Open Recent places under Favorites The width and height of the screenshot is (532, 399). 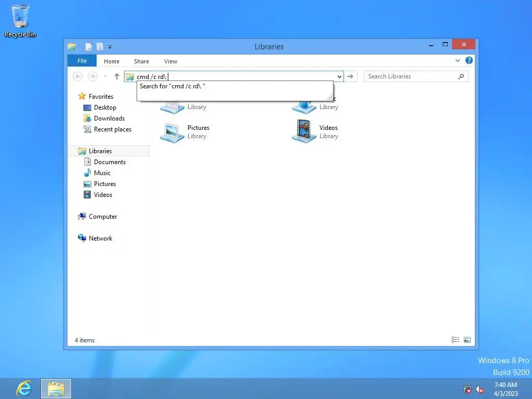[113, 129]
